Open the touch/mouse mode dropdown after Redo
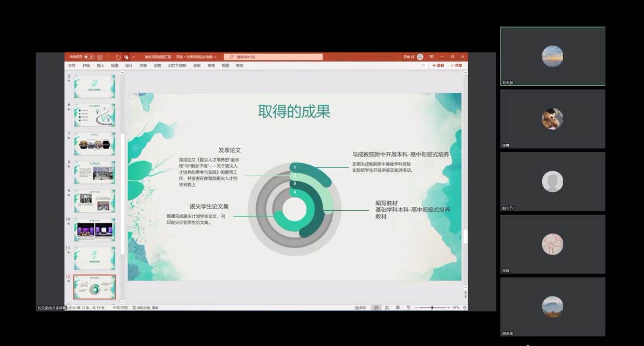644x346 pixels. 127,57
